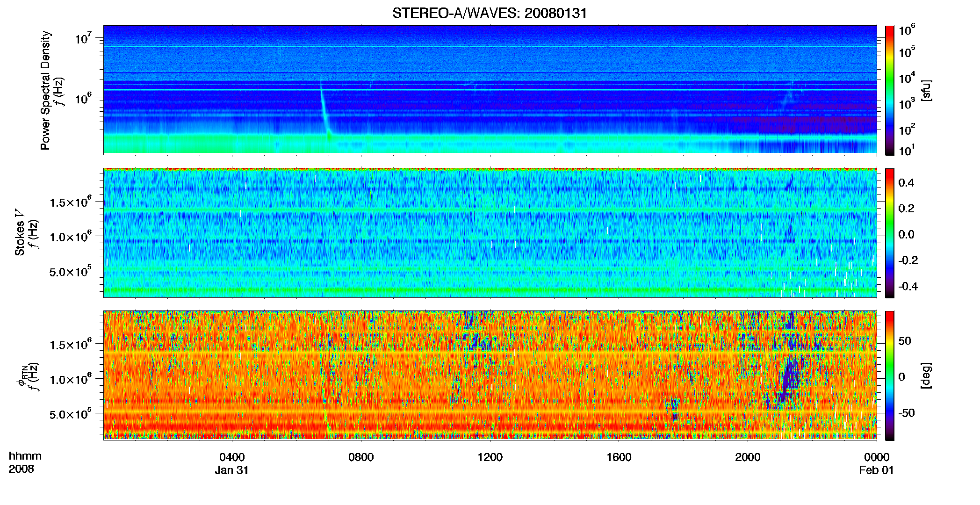The image size is (980, 505).
Task: Click the 1600 time tick label
Action: (x=619, y=457)
